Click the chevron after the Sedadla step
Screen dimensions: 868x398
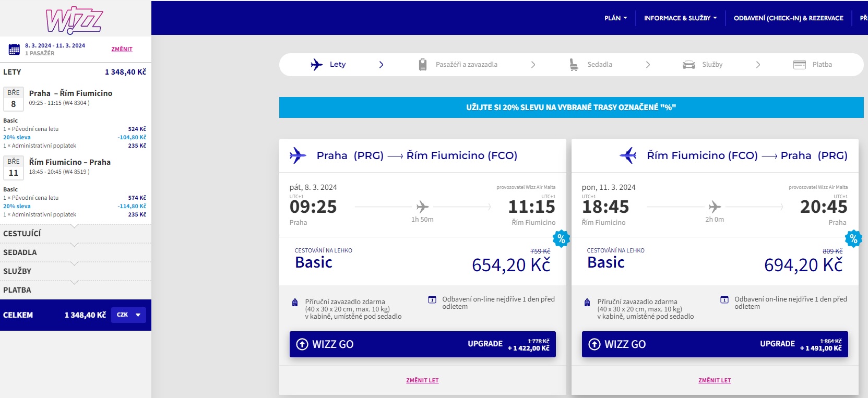[x=648, y=65]
